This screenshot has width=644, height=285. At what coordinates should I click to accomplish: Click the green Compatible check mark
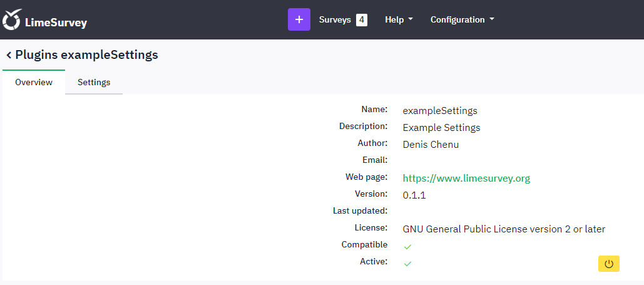coord(407,247)
